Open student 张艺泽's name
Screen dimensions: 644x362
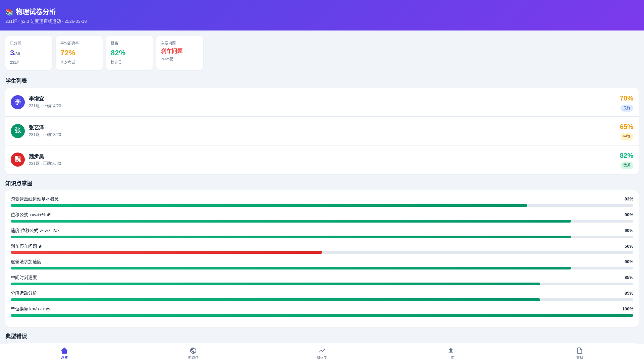tap(36, 128)
